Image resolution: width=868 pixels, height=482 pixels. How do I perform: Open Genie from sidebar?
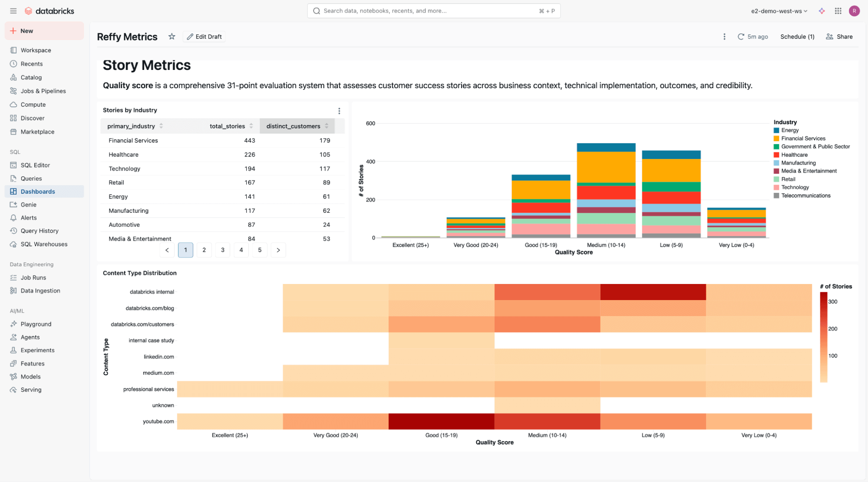(x=29, y=205)
